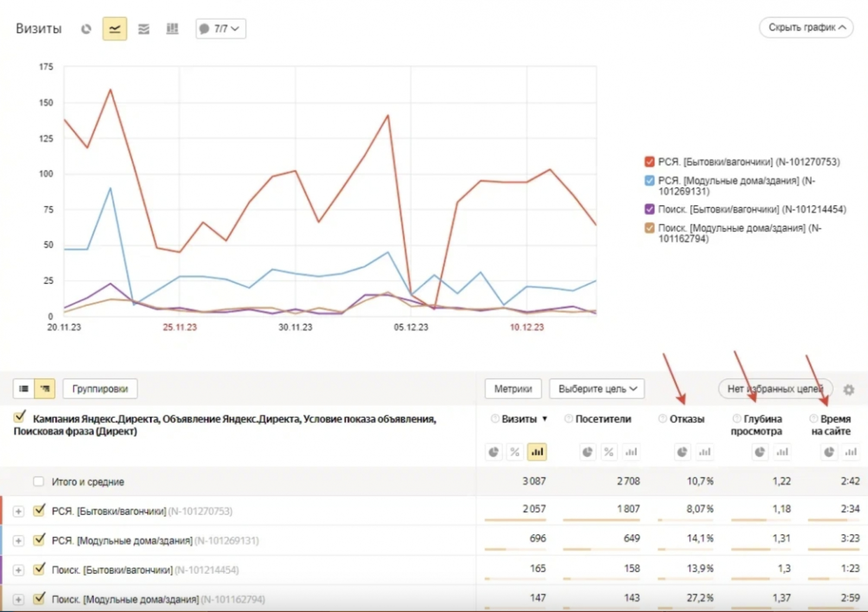This screenshot has height=612, width=868.
Task: Switch table to flat list view
Action: [x=24, y=388]
